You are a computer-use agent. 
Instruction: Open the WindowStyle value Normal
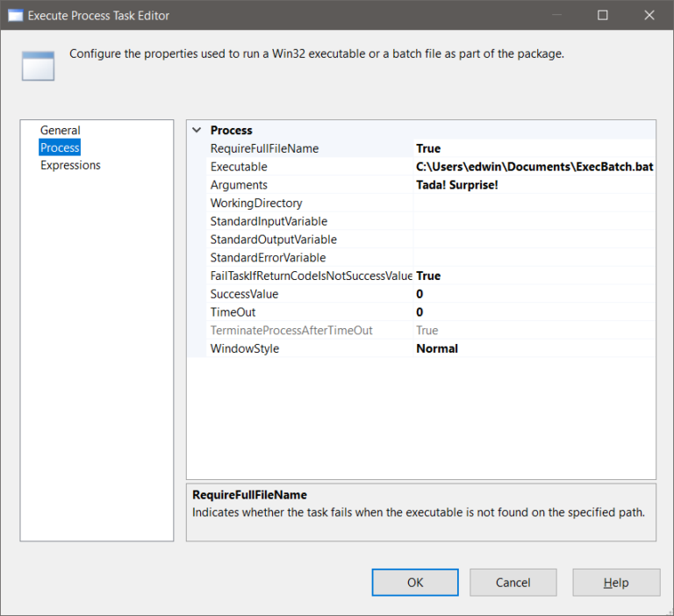tap(534, 348)
